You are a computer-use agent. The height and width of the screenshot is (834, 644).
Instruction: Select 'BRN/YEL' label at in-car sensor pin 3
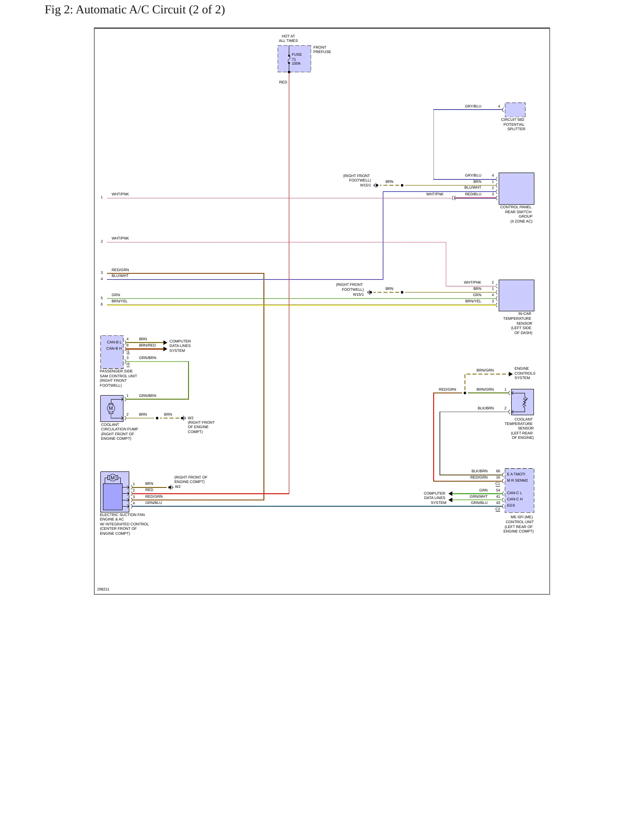tap(473, 301)
